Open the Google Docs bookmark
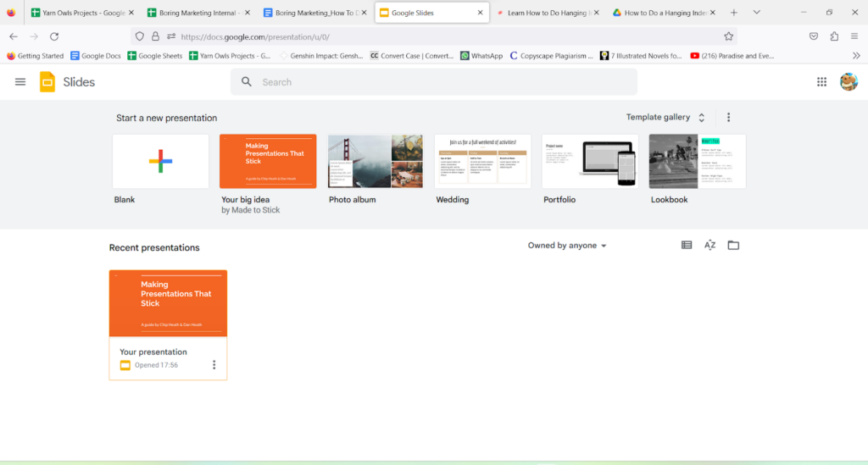Image resolution: width=868 pixels, height=465 pixels. tap(95, 56)
